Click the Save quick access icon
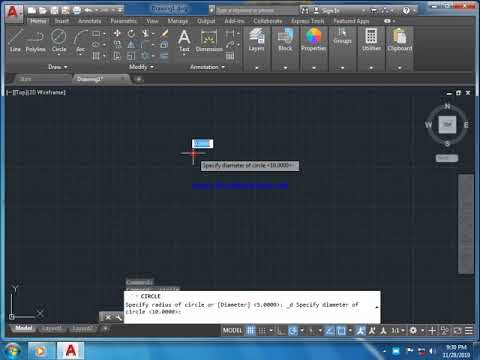480x360 pixels. pyautogui.click(x=54, y=11)
